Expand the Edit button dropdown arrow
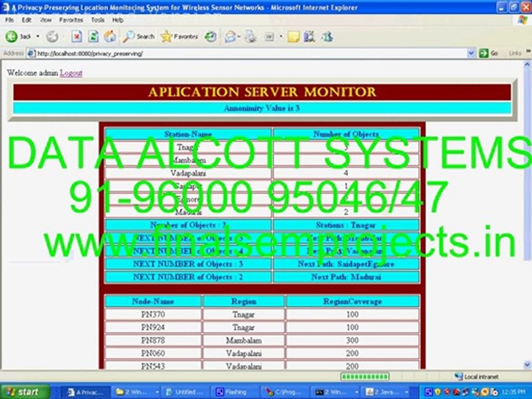The width and height of the screenshot is (532, 399). pos(281,37)
